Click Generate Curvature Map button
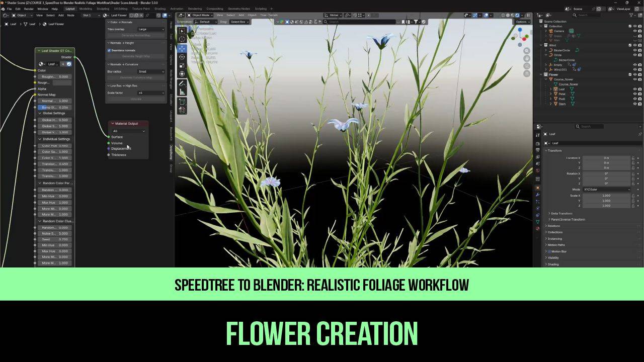Image resolution: width=644 pixels, height=362 pixels. tap(136, 77)
